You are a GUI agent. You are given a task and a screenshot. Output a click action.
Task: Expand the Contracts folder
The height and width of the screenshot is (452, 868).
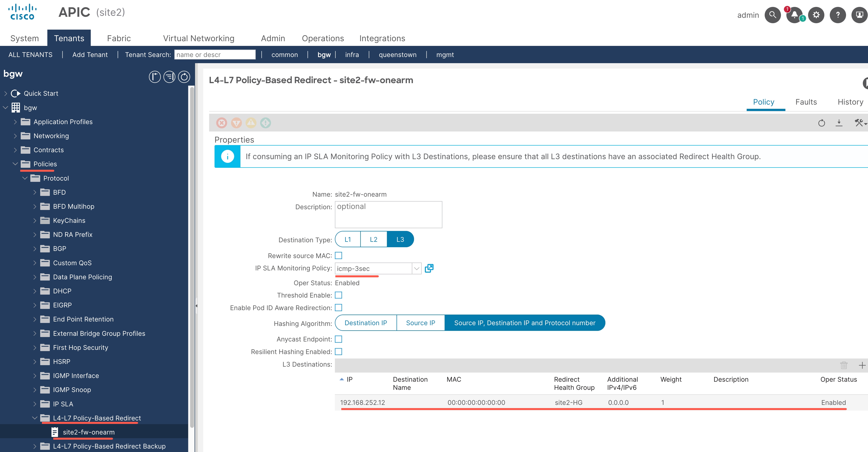[x=15, y=150]
